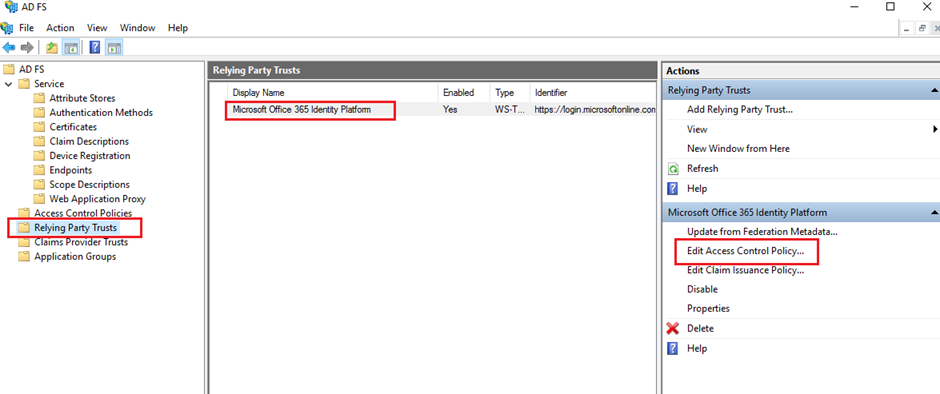This screenshot has width=940, height=394.
Task: Click the login.microsoftonline.com identifier cell
Action: tap(595, 110)
